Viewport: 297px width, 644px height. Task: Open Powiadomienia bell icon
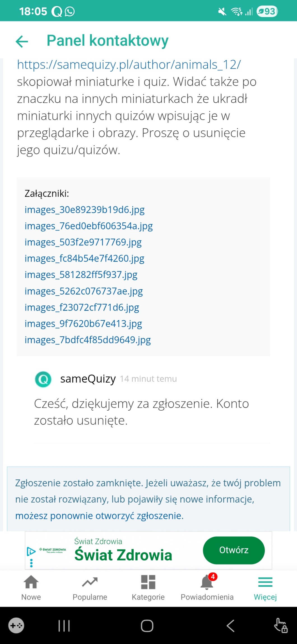click(207, 582)
